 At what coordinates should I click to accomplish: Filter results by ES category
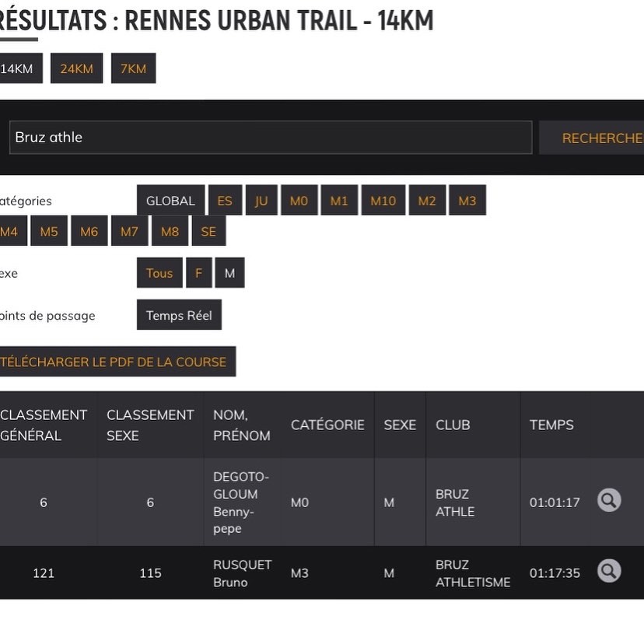click(225, 201)
